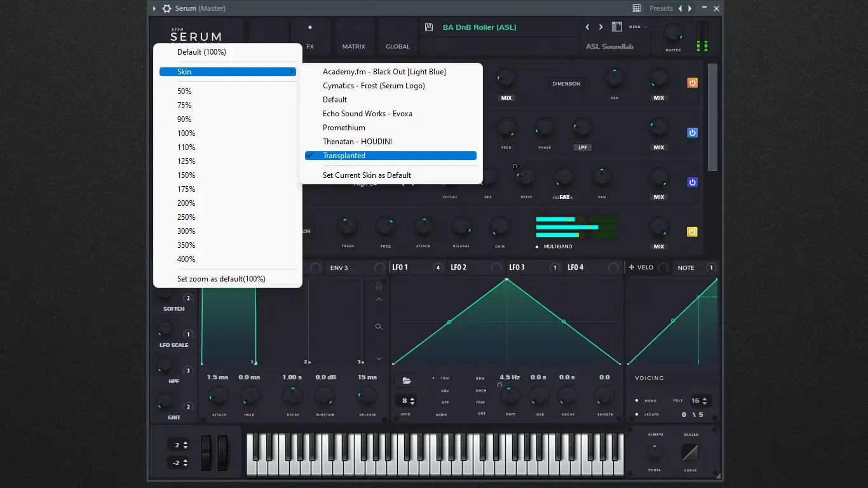Click the up chevron beside envelope display
Viewport: 868px width, 488px height.
pyautogui.click(x=379, y=299)
